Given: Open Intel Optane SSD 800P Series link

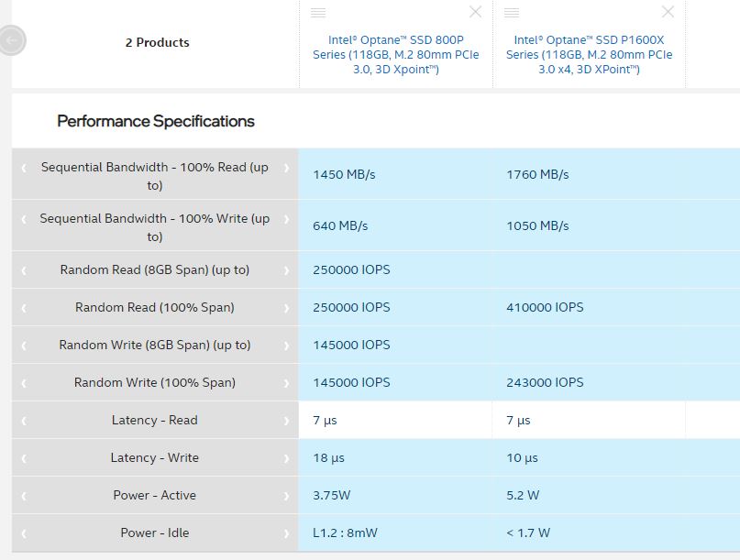Looking at the screenshot, I should 396,54.
